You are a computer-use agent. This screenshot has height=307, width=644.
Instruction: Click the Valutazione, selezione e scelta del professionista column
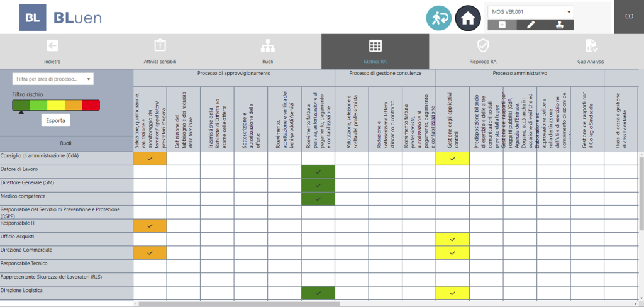(352, 119)
